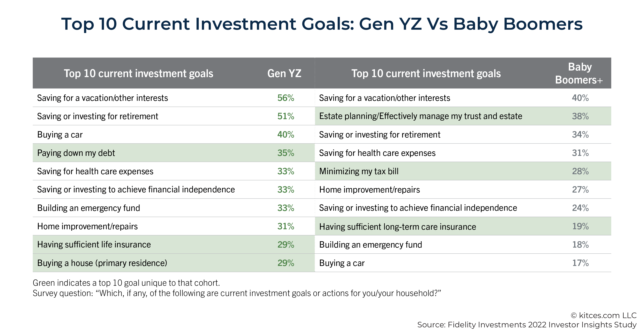644x335 pixels.
Task: Click the 'Buying a car' Gen YZ row
Action: click(174, 135)
